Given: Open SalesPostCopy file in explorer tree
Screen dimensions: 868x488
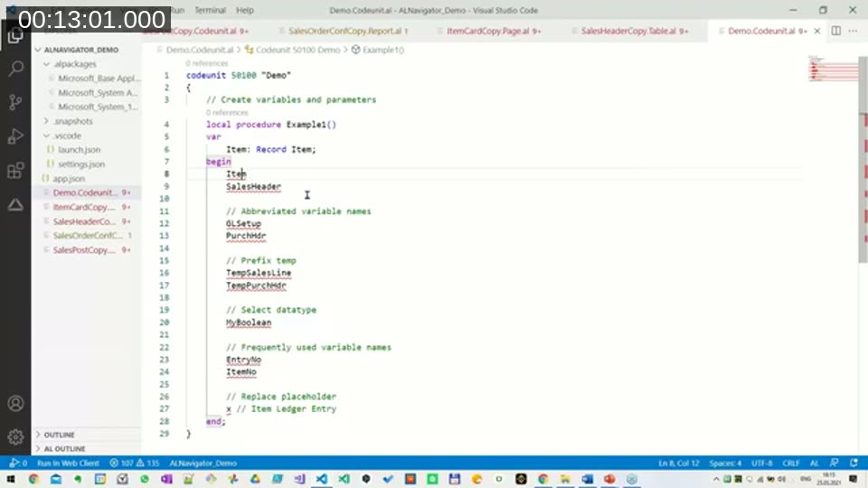Looking at the screenshot, I should click(84, 250).
